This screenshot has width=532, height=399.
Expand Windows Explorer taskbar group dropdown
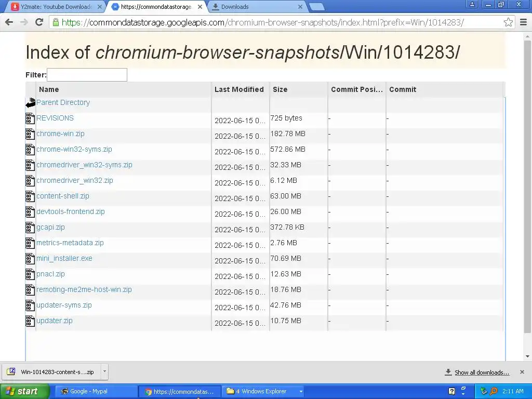click(x=301, y=392)
